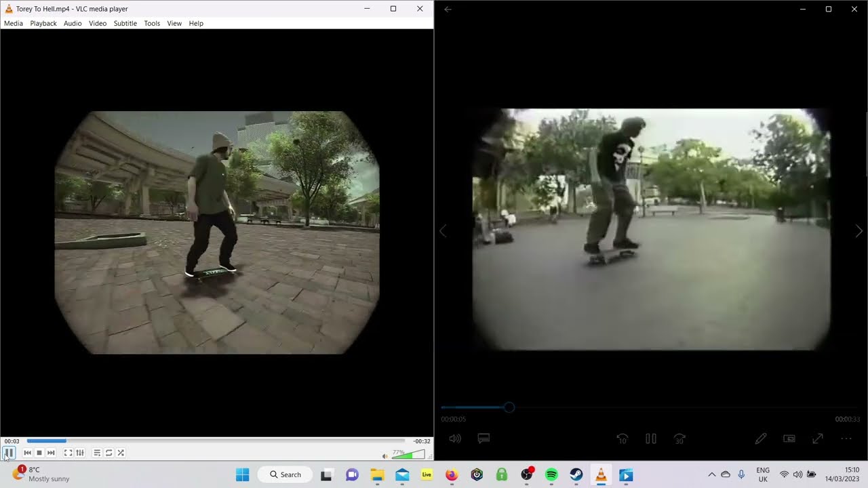Stop playback in VLC
The image size is (868, 488).
pos(39,453)
